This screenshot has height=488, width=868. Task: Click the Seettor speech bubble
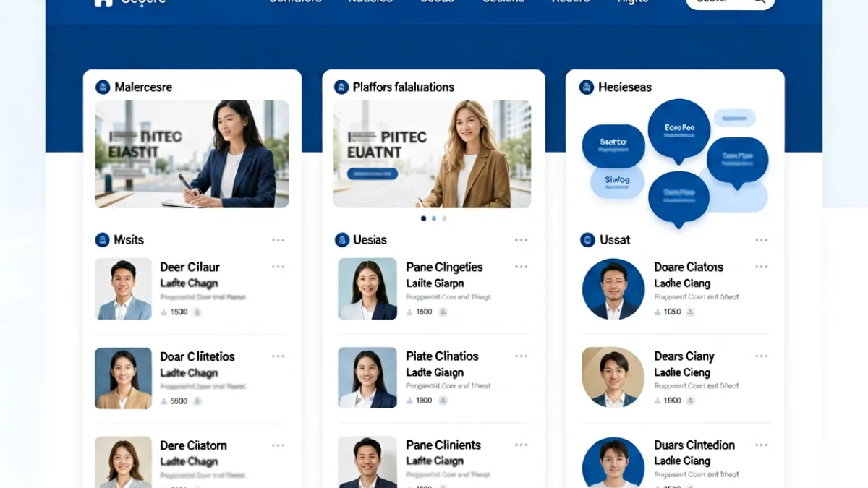tap(613, 146)
